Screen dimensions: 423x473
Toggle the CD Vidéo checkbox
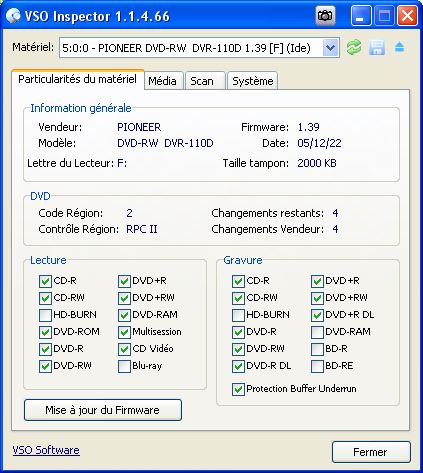coord(124,349)
